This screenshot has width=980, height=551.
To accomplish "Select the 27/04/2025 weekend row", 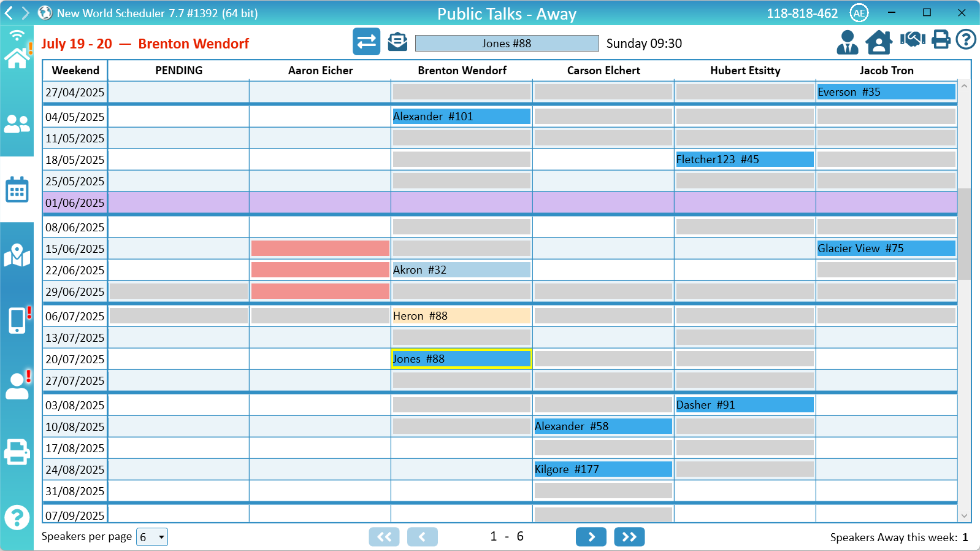I will (500, 92).
